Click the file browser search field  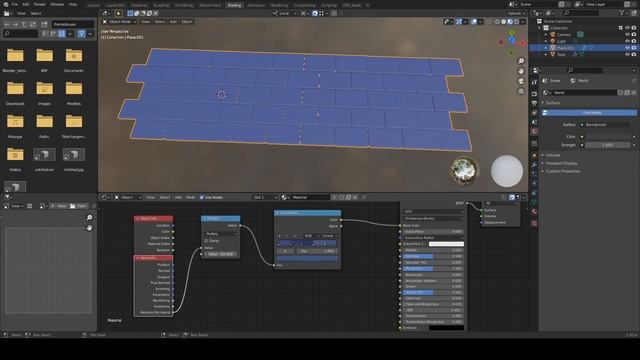pyautogui.click(x=20, y=34)
